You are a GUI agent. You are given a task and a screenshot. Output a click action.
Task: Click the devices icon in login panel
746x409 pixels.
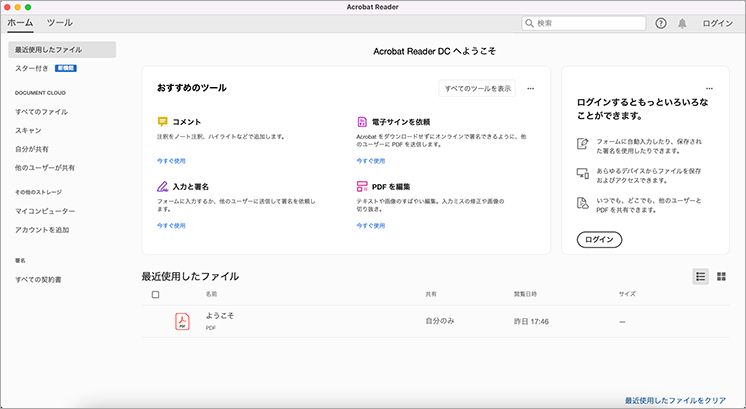click(x=582, y=173)
